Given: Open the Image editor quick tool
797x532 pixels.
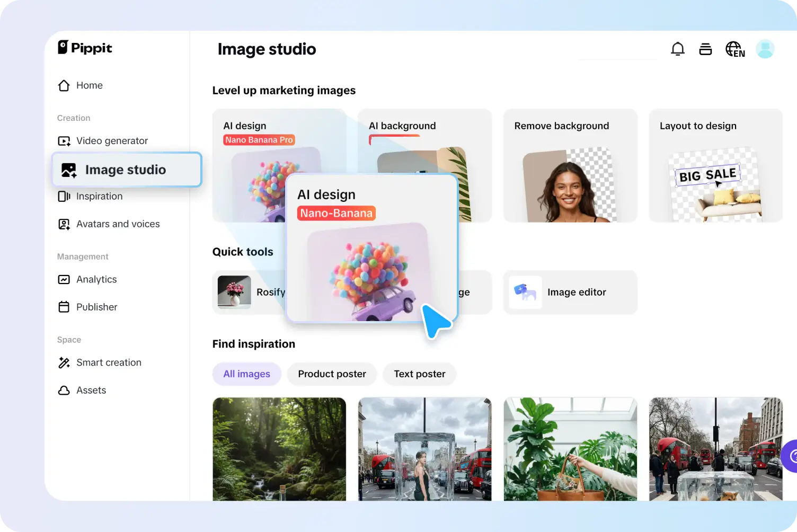Looking at the screenshot, I should (x=570, y=292).
